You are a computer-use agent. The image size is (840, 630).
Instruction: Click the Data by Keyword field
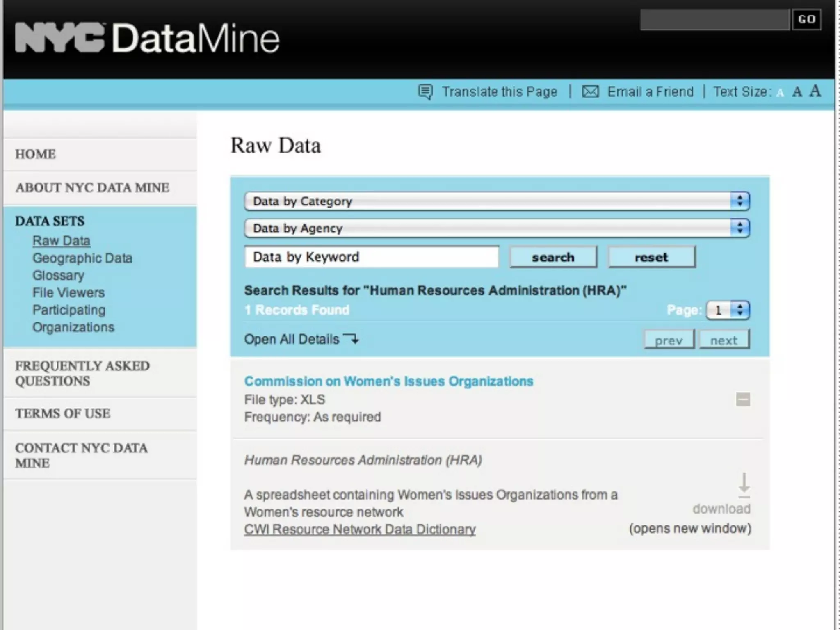372,257
